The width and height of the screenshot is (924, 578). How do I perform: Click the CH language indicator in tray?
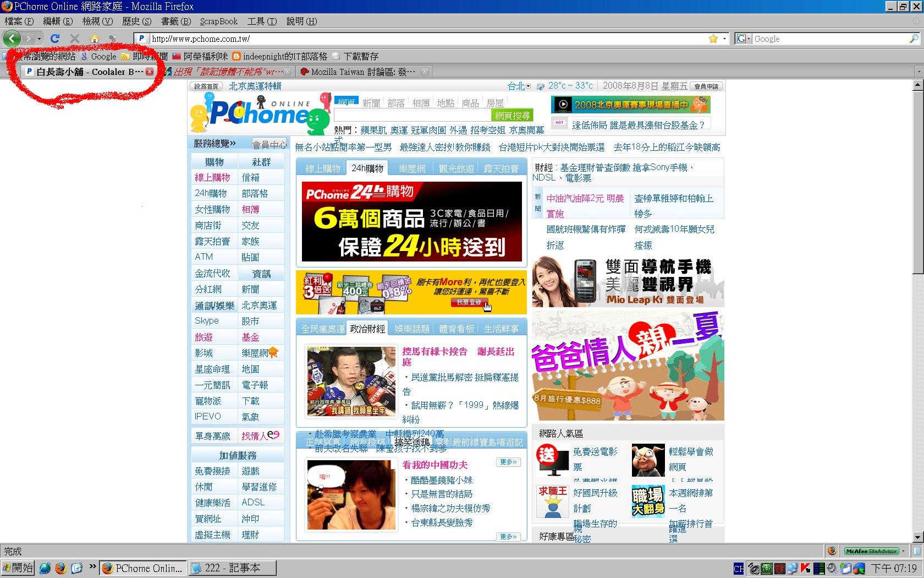coord(738,568)
